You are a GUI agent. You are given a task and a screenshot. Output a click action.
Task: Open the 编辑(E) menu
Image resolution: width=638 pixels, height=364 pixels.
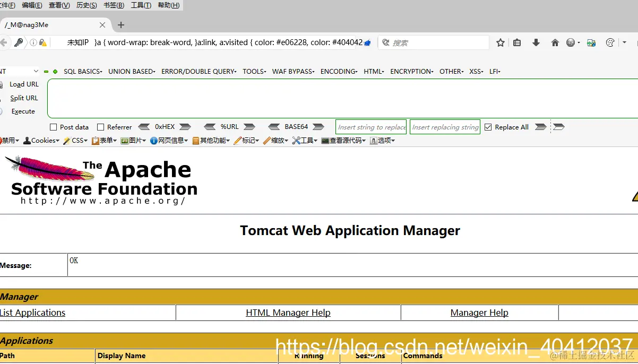tap(32, 5)
